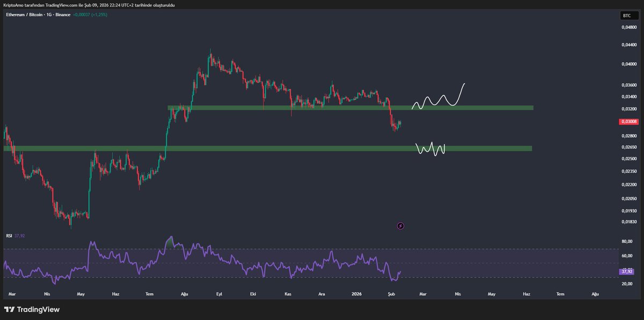This screenshot has width=644, height=320.
Task: Click the red current price label 0,03008
Action: click(628, 122)
